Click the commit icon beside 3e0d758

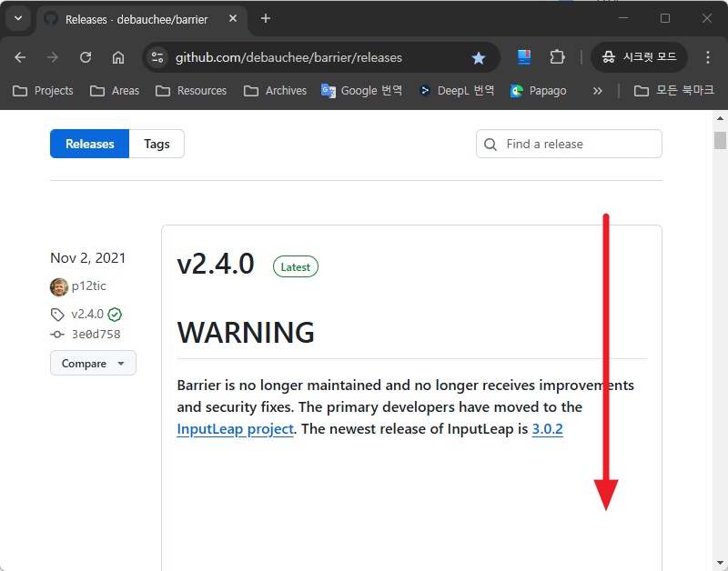57,334
